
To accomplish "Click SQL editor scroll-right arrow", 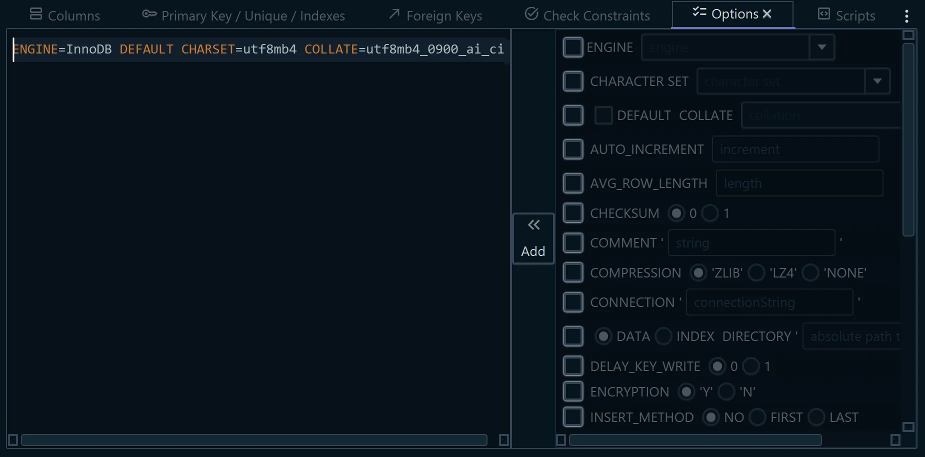I will point(504,440).
